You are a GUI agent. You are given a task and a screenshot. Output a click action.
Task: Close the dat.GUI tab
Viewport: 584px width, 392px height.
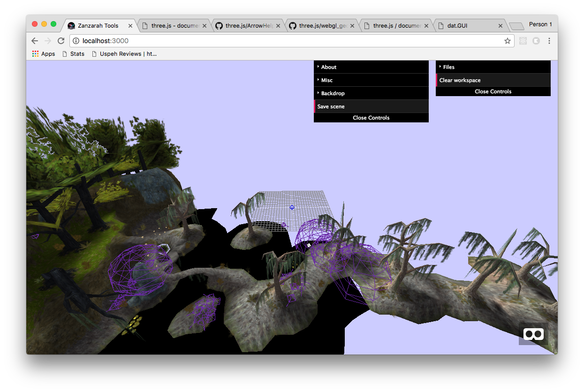tap(501, 26)
